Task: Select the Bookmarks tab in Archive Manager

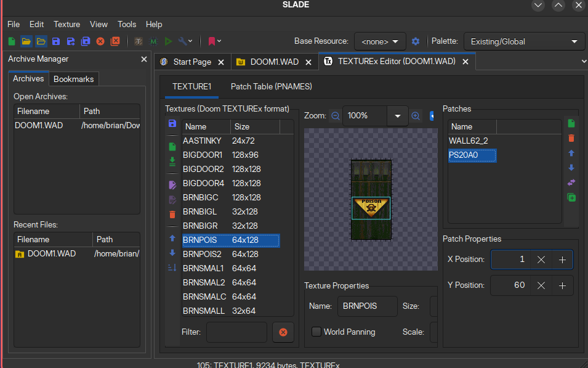Action: click(73, 80)
